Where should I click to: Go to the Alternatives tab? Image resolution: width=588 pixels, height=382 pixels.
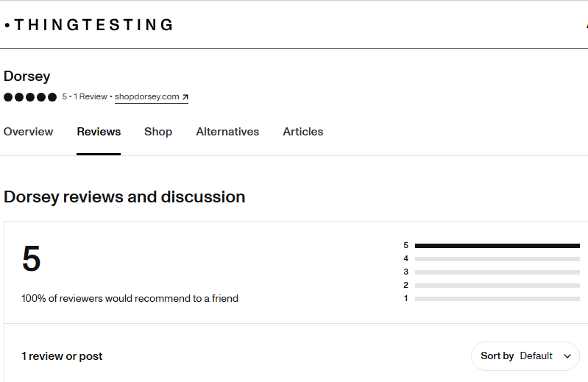(227, 132)
